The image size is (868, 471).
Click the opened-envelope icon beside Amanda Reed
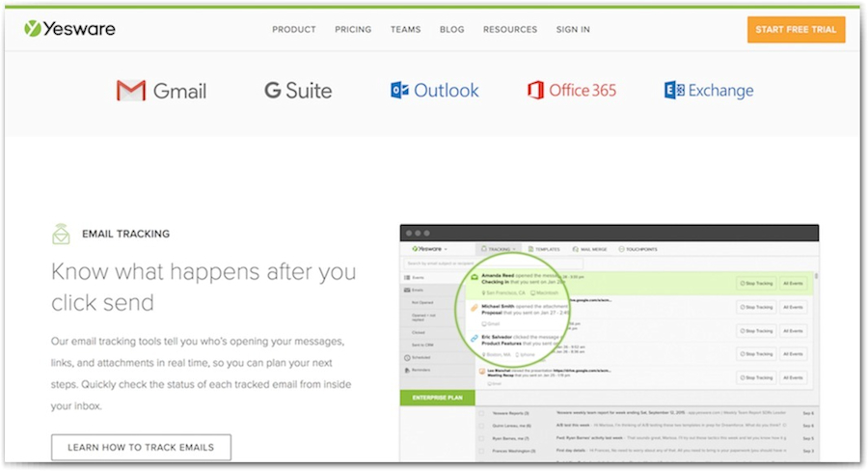coord(475,276)
